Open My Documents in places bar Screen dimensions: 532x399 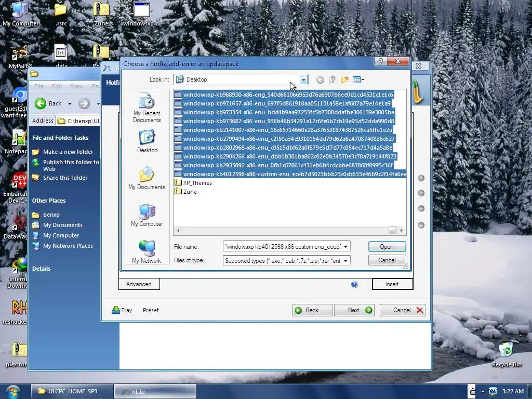(x=147, y=178)
